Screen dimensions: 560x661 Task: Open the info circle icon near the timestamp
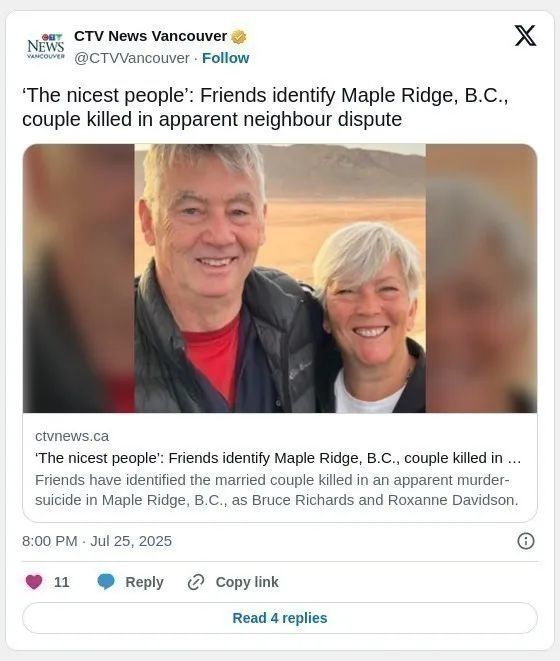pos(525,541)
